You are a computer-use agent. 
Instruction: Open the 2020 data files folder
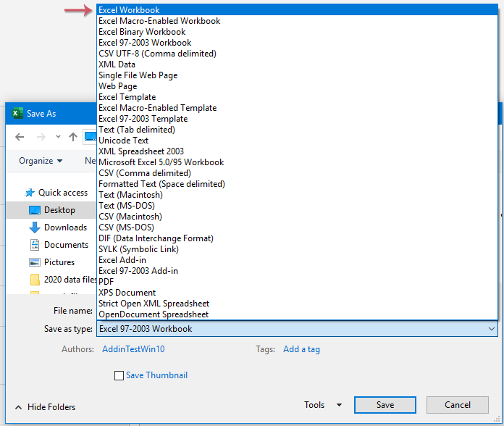point(70,280)
